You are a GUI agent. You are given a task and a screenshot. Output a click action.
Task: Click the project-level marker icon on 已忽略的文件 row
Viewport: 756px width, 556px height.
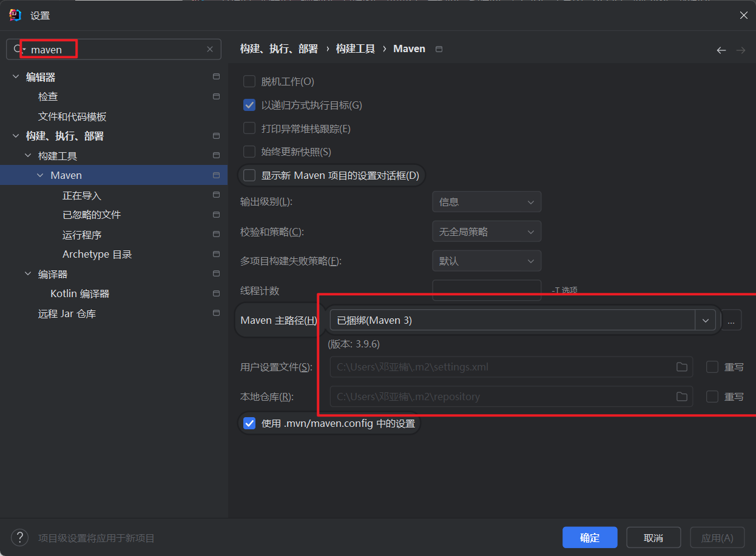tap(216, 215)
